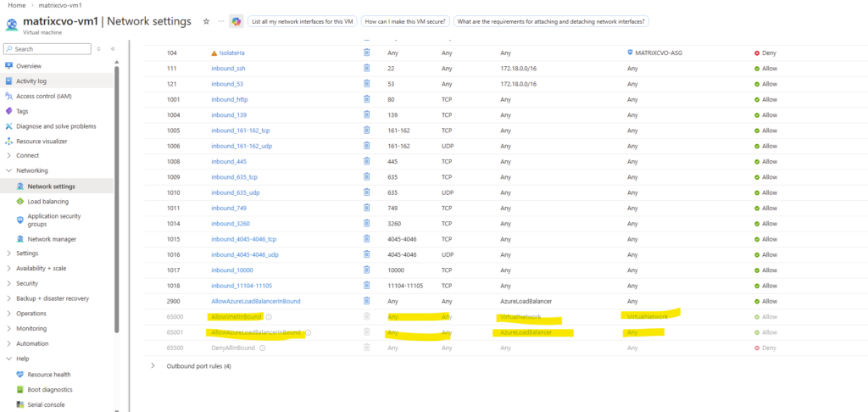Favorite the page with star icon
The width and height of the screenshot is (868, 412).
coord(206,21)
